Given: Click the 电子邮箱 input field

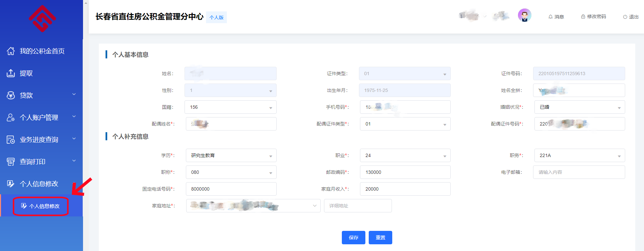Looking at the screenshot, I should pos(579,172).
